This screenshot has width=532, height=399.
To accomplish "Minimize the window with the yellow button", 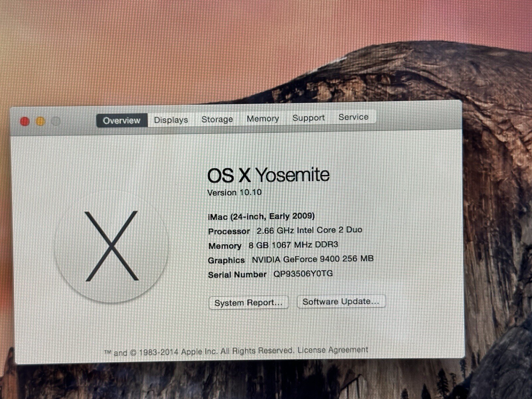I will 40,121.
